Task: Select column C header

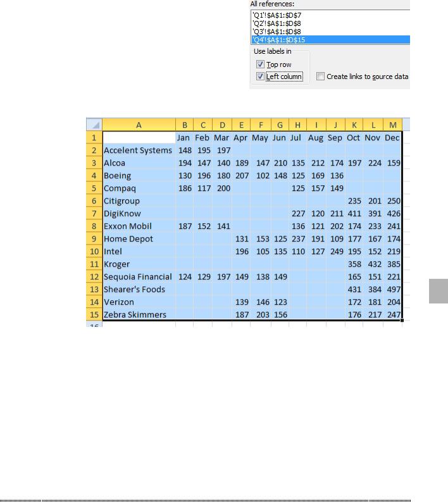Action: [203, 125]
